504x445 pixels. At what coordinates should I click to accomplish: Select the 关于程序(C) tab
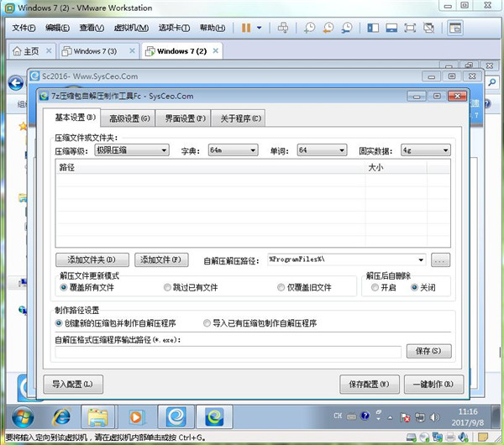click(239, 118)
